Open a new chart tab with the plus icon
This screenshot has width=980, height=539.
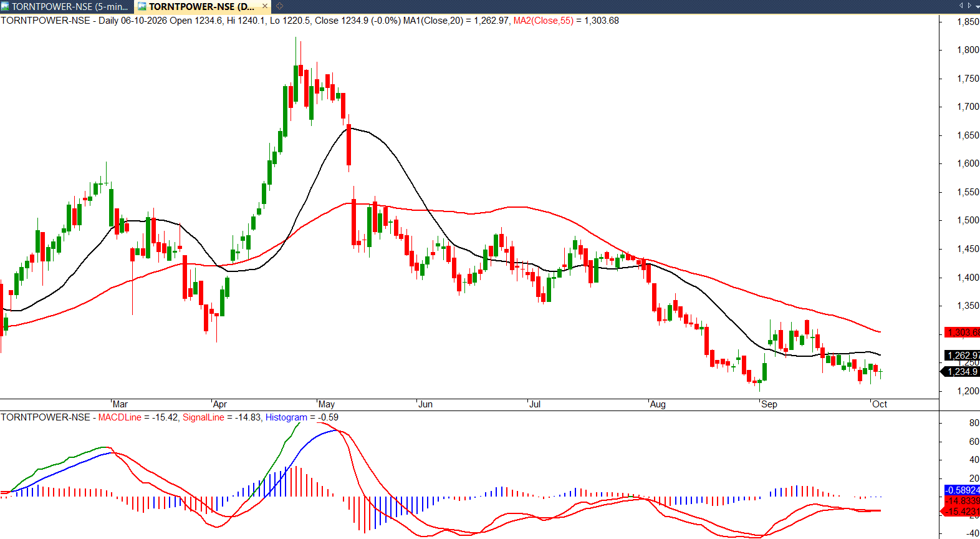(280, 6)
